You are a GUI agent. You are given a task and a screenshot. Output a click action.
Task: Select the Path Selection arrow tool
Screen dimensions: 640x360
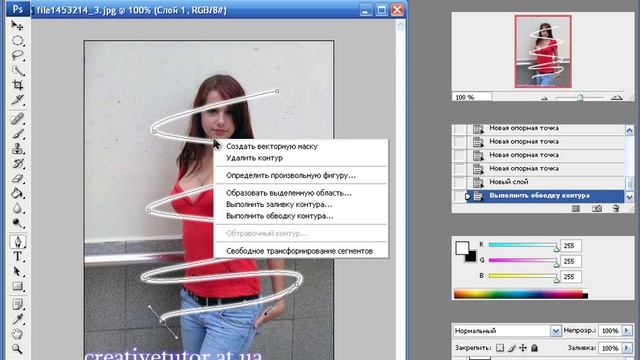pos(17,271)
